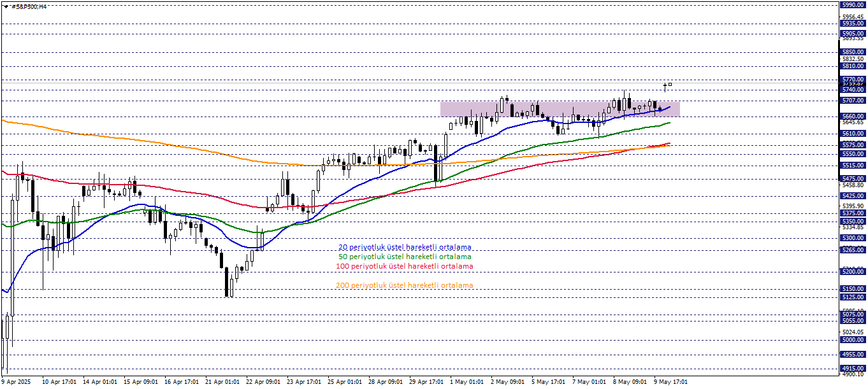Select the 5150.00 price level label
The image size is (868, 389).
(x=853, y=289)
